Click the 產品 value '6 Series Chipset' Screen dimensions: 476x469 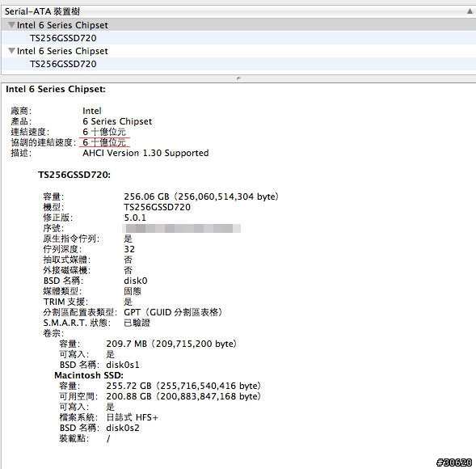click(117, 121)
